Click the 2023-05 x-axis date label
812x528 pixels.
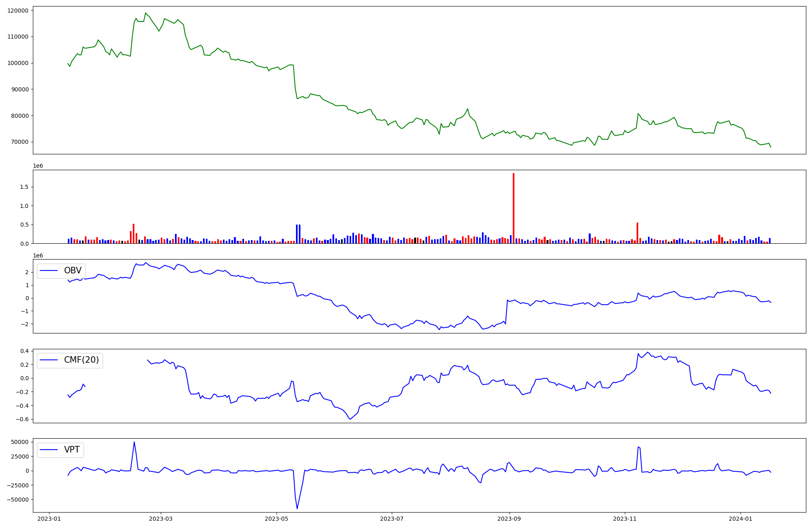(x=276, y=519)
